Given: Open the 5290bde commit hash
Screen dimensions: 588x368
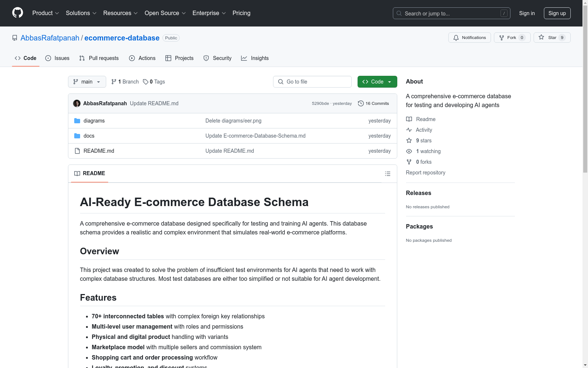Looking at the screenshot, I should point(320,103).
